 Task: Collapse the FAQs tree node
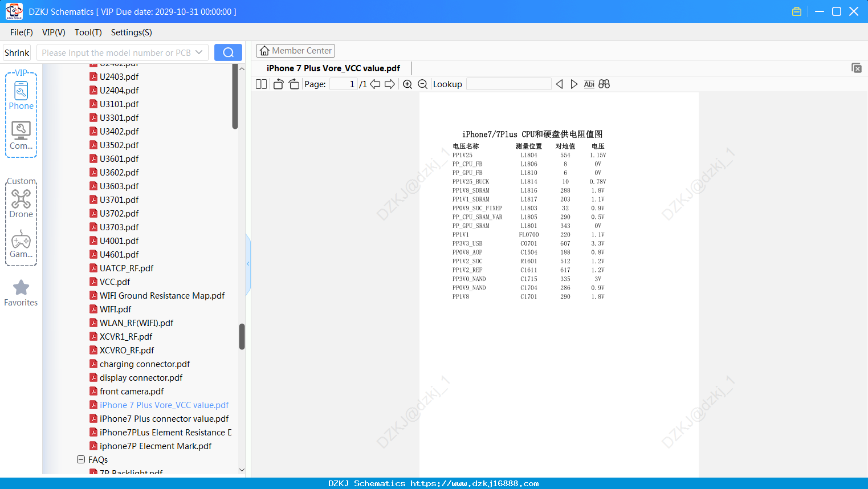click(x=81, y=459)
